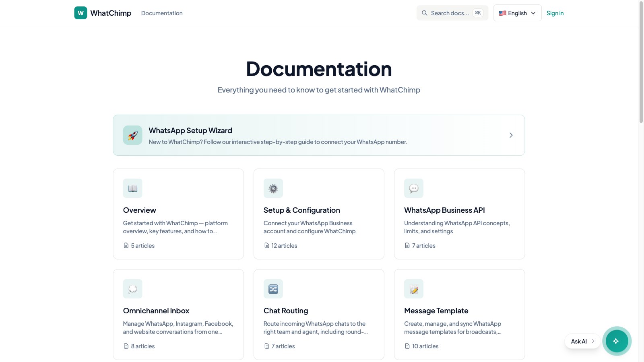The width and height of the screenshot is (644, 362).
Task: Click the search magnifier icon
Action: click(x=424, y=13)
